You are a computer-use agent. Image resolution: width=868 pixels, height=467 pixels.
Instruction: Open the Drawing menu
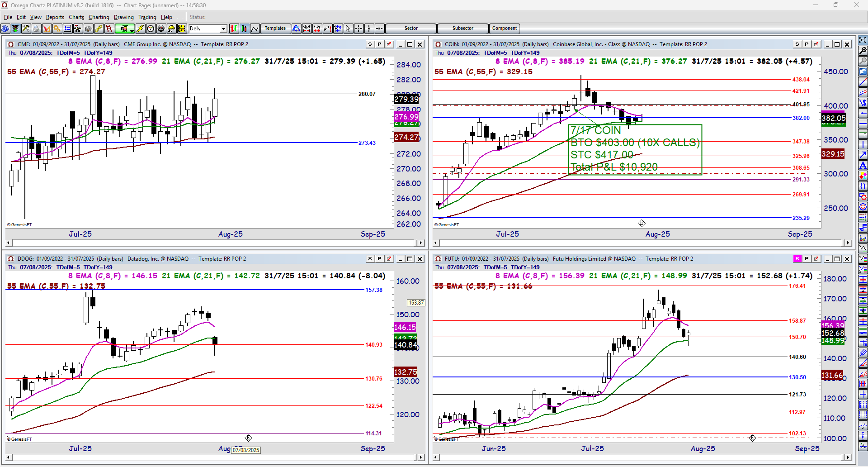(x=124, y=17)
